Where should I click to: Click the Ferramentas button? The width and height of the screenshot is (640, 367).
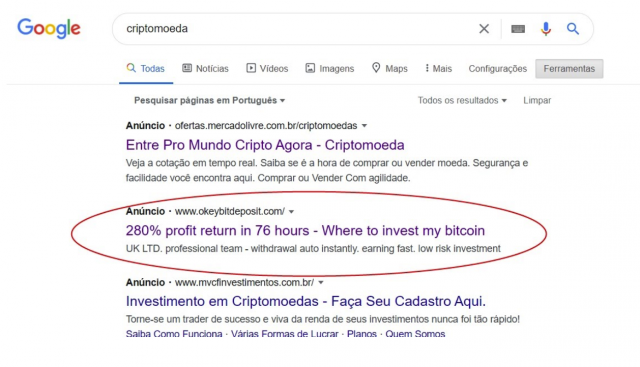tap(569, 69)
